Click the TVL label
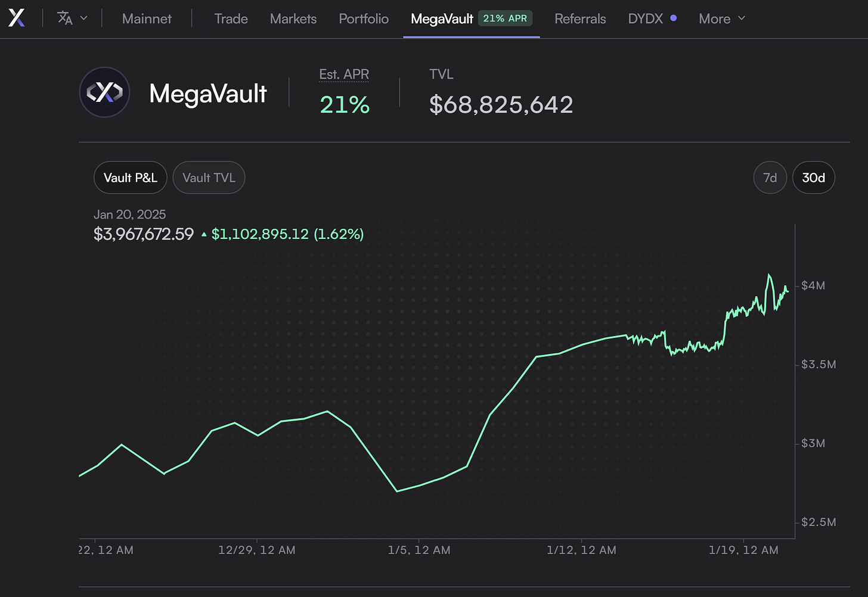Screen dimensions: 868x597 (x=441, y=74)
